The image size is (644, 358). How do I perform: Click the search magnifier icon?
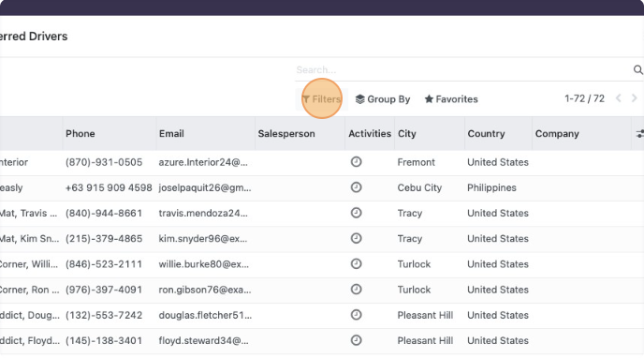pos(637,70)
